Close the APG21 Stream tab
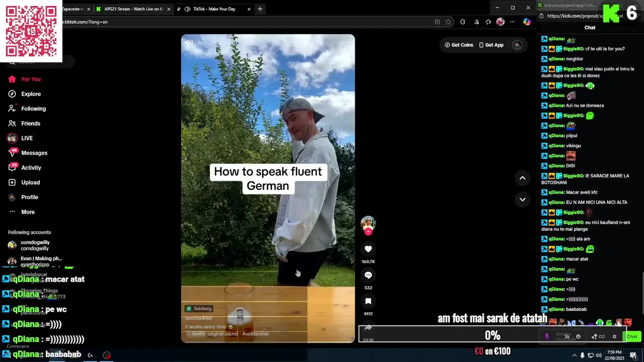Image resolution: width=644 pixels, height=362 pixels. 169,9
